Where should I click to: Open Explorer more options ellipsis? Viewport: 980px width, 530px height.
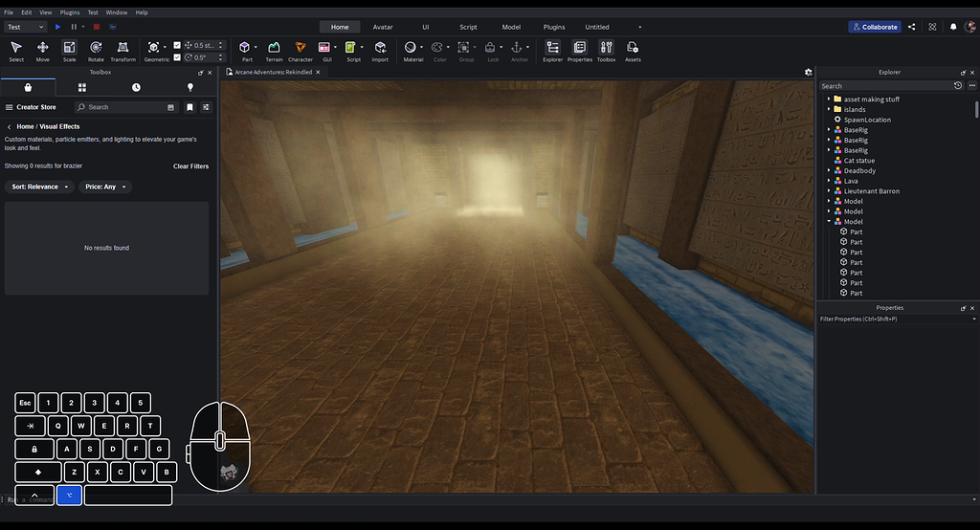972,86
